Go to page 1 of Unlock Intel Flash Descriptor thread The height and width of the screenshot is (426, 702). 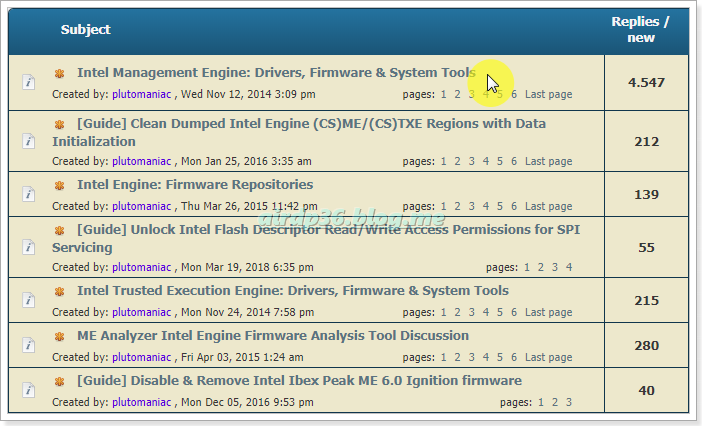526,267
